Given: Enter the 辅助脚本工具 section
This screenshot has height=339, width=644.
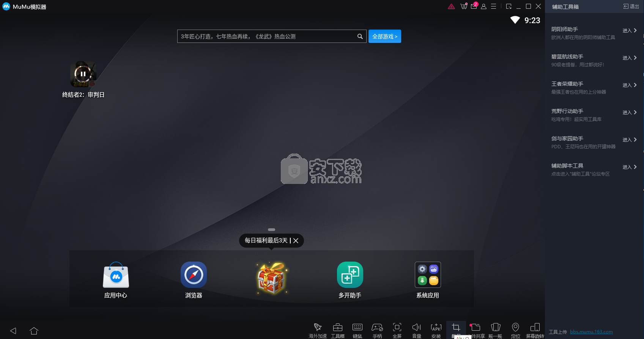Looking at the screenshot, I should (630, 167).
